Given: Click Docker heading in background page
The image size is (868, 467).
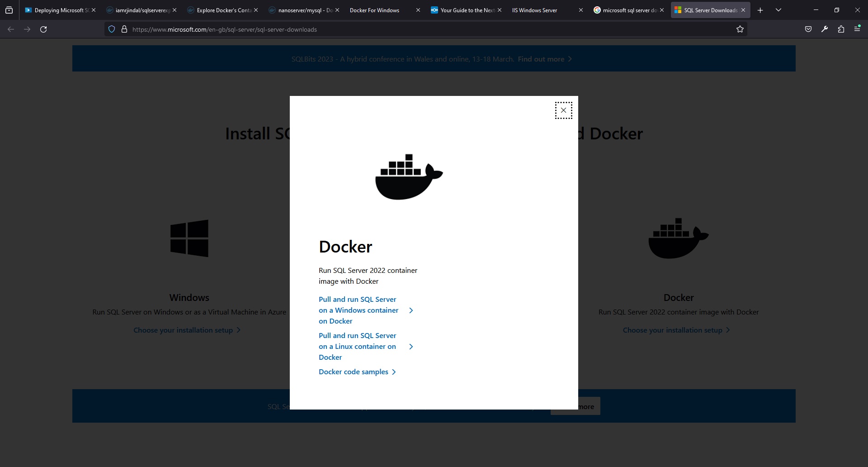Looking at the screenshot, I should (679, 298).
